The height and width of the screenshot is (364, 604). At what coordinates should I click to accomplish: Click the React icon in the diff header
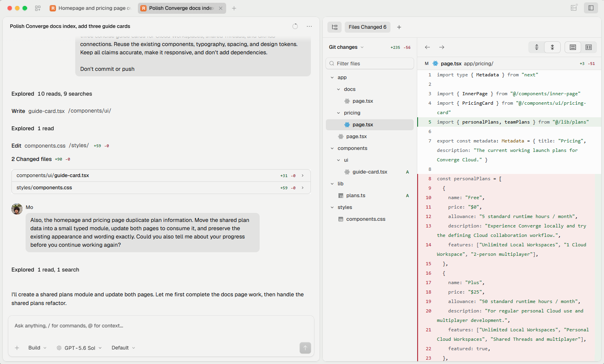(x=435, y=63)
